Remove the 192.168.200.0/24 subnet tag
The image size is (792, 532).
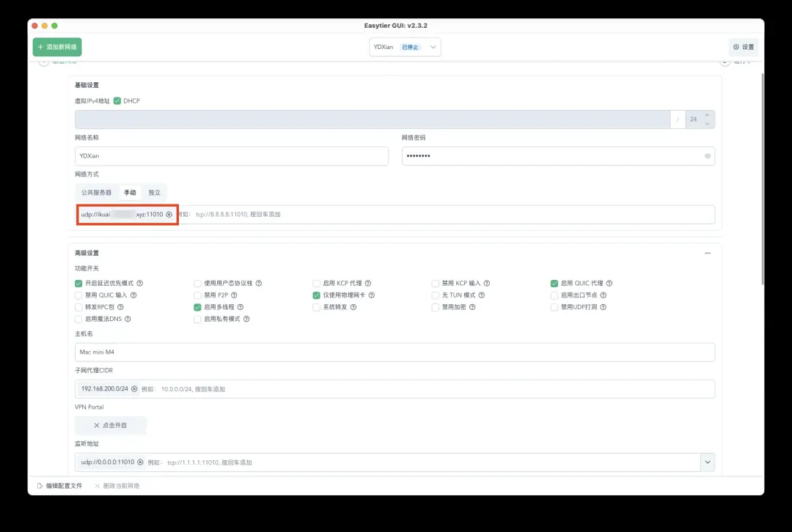tap(134, 389)
